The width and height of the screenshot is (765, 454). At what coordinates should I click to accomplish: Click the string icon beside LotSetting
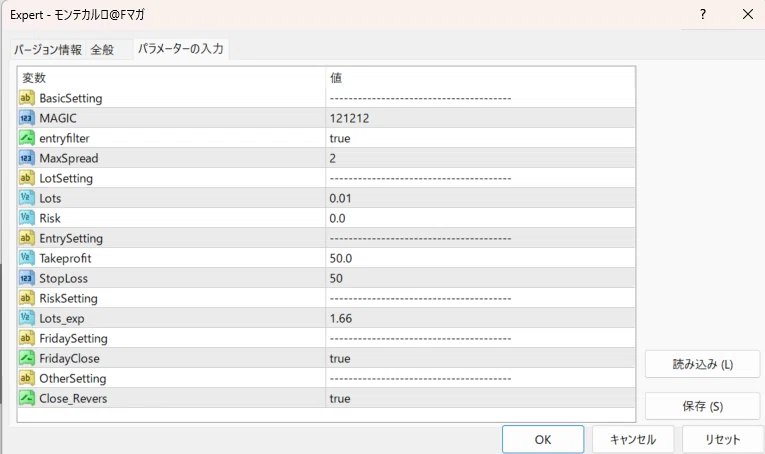pyautogui.click(x=27, y=178)
